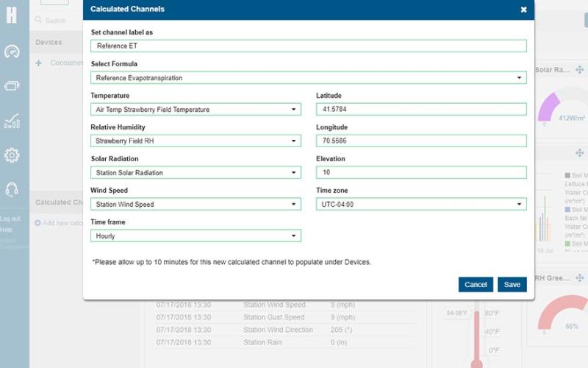This screenshot has width=588, height=368.
Task: Open the Temperature channel dropdown
Action: coord(196,110)
